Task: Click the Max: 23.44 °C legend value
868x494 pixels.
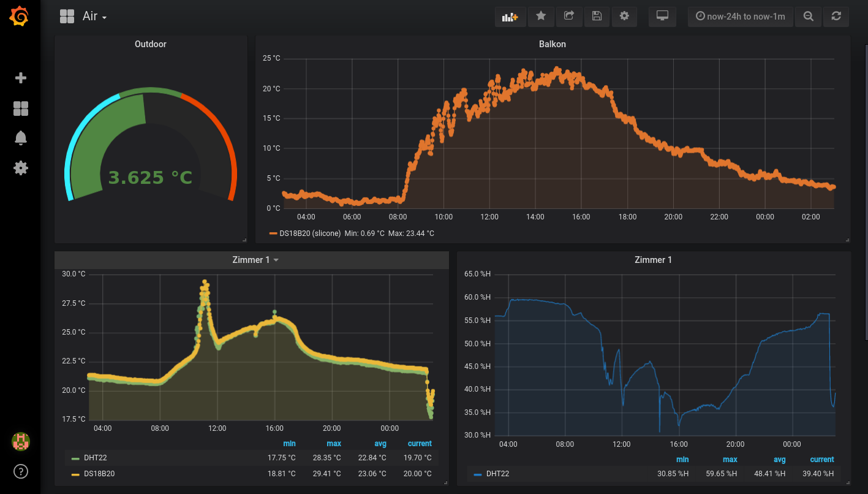Action: point(411,234)
